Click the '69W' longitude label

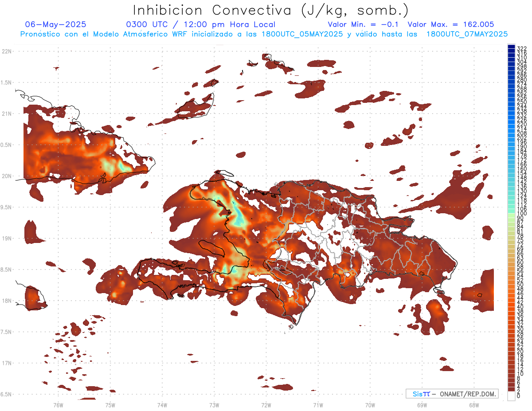[x=422, y=404]
